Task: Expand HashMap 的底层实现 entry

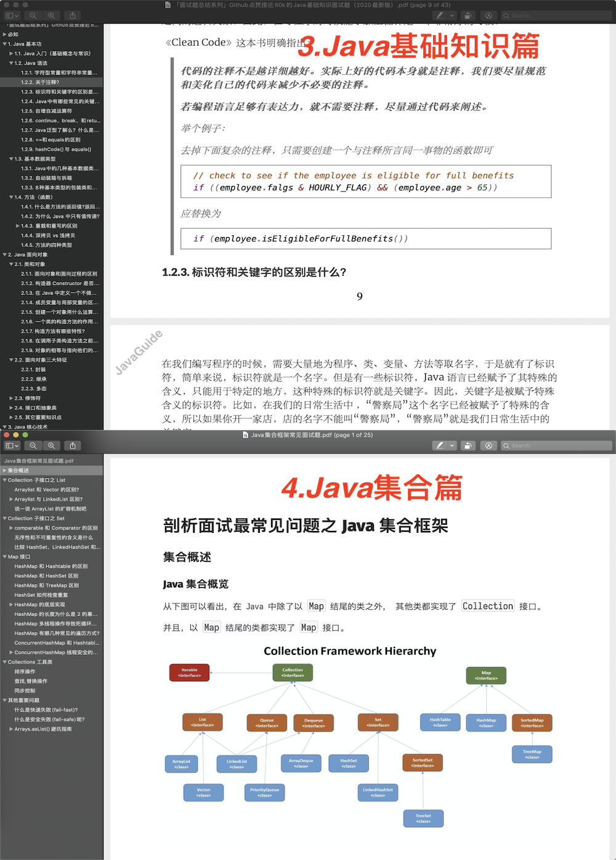Action: pyautogui.click(x=11, y=605)
